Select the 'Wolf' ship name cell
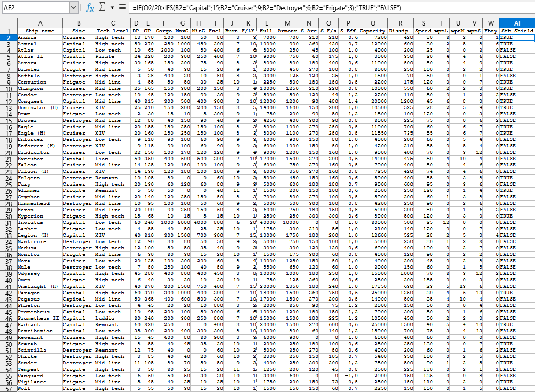The height and width of the screenshot is (392, 535). (40, 389)
